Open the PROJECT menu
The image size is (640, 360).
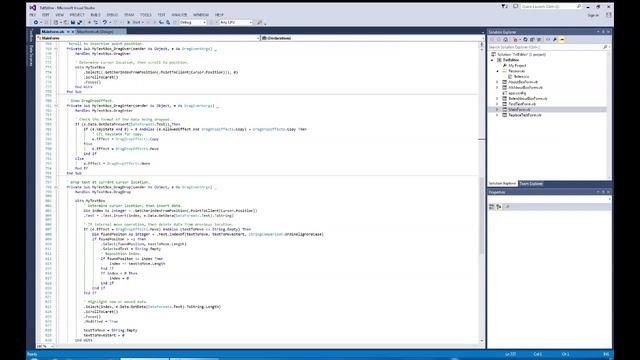coord(77,15)
